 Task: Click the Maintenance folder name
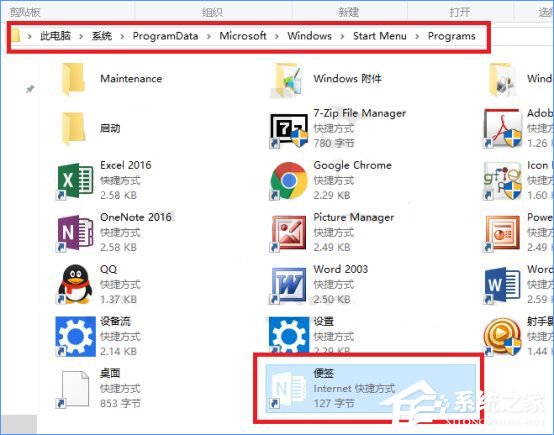point(131,78)
